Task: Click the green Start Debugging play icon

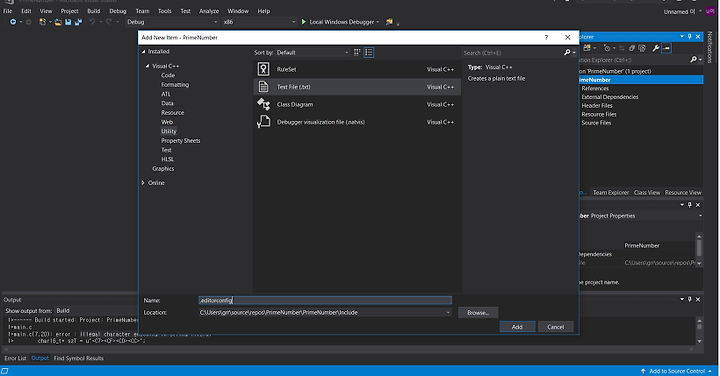Action: click(304, 22)
